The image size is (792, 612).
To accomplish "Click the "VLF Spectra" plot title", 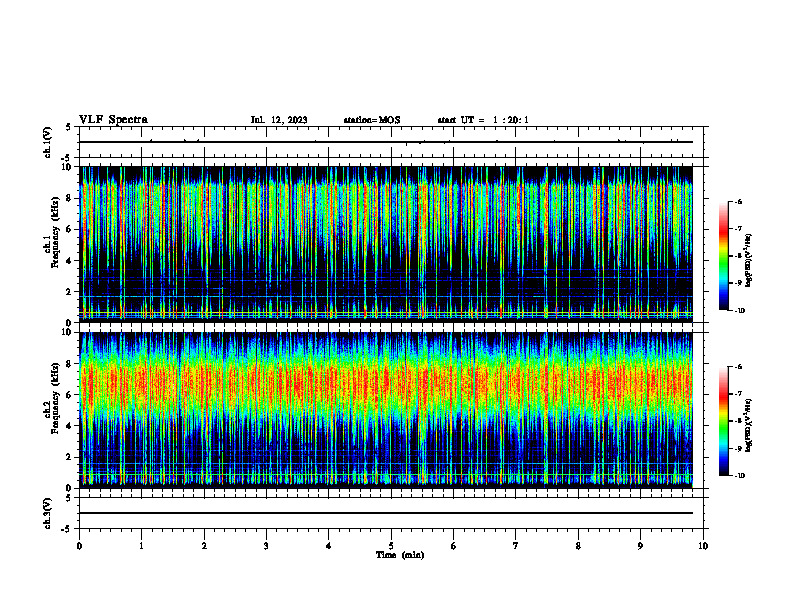I will (113, 120).
